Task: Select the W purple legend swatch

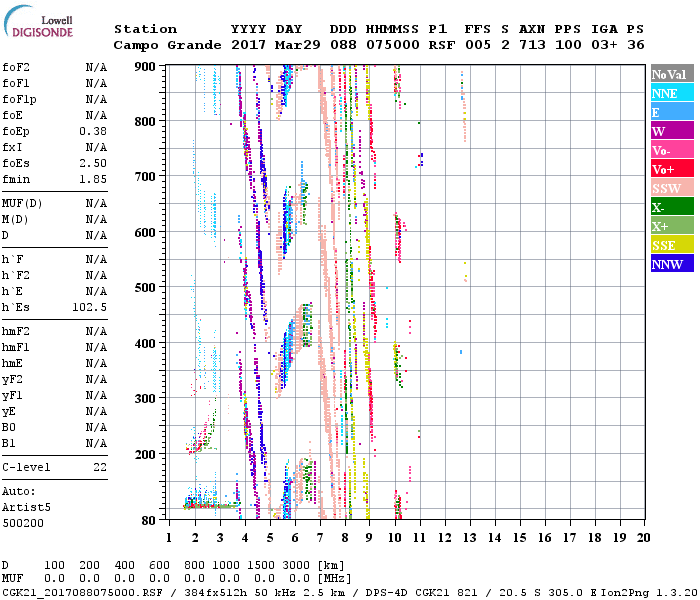Action: pos(672,131)
